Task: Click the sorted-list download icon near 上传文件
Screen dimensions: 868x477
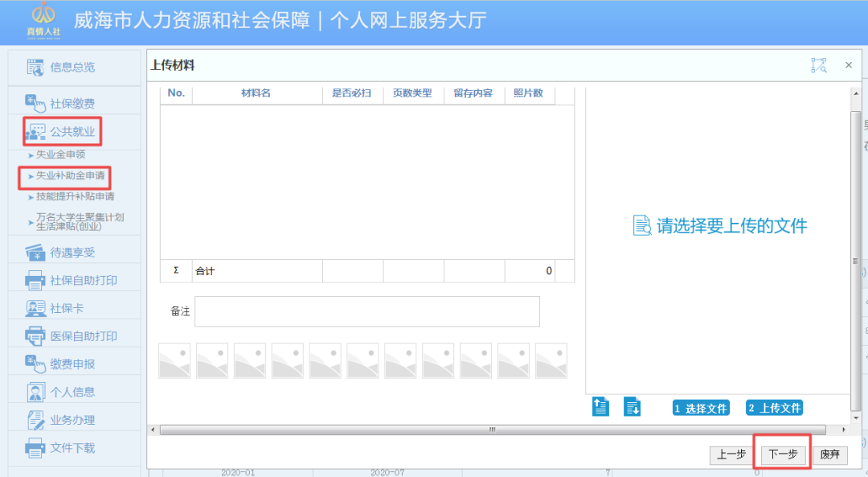Action: click(632, 407)
